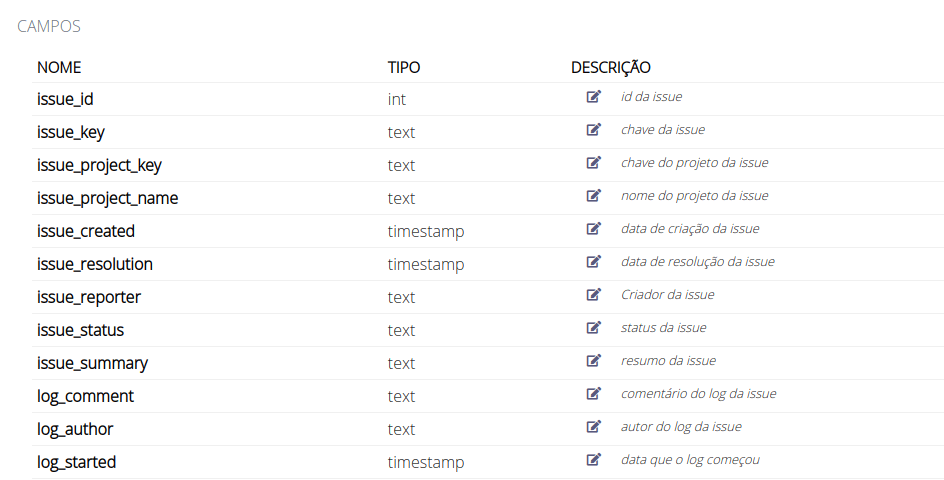This screenshot has width=944, height=480.
Task: Click the DESCRIÇÃO column header
Action: (610, 68)
